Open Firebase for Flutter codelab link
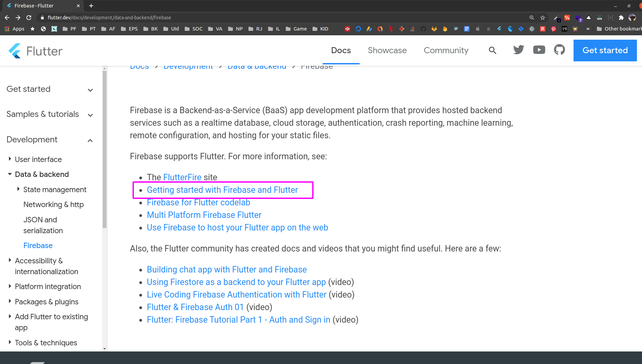642x364 pixels. 199,202
